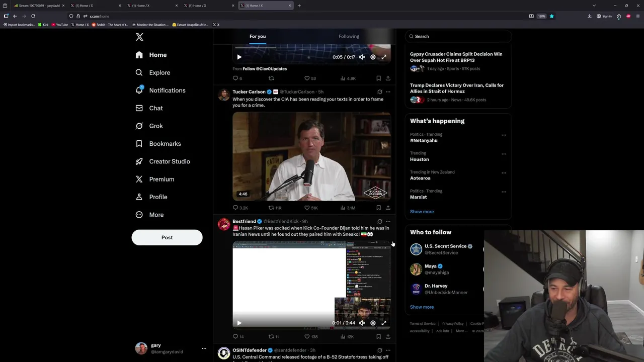
Task: Open settings on the top video
Action: 373,57
